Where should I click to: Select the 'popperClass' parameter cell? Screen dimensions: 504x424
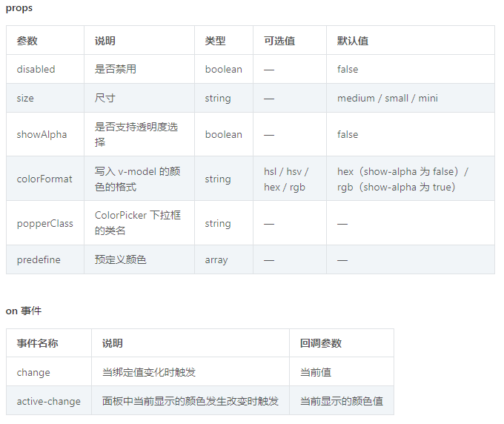click(x=45, y=223)
